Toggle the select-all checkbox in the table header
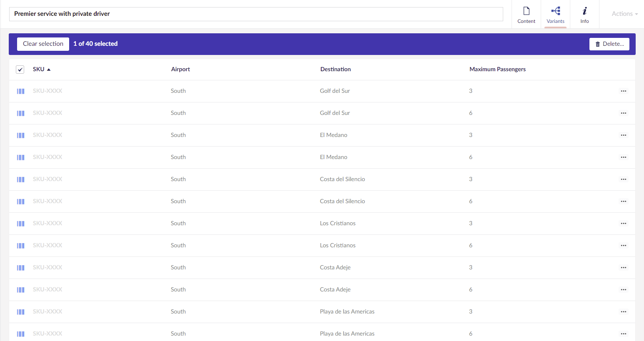 pos(20,70)
